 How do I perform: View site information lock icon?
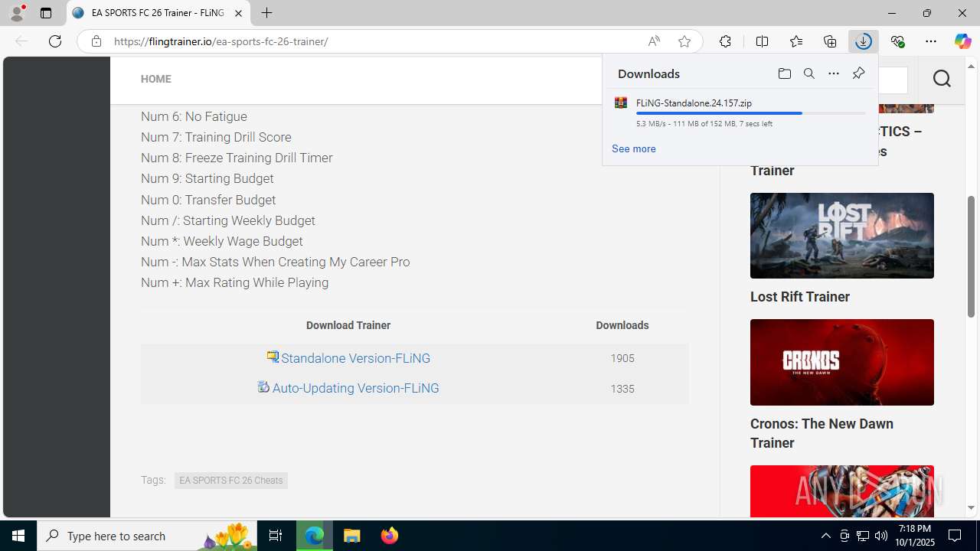click(x=96, y=41)
